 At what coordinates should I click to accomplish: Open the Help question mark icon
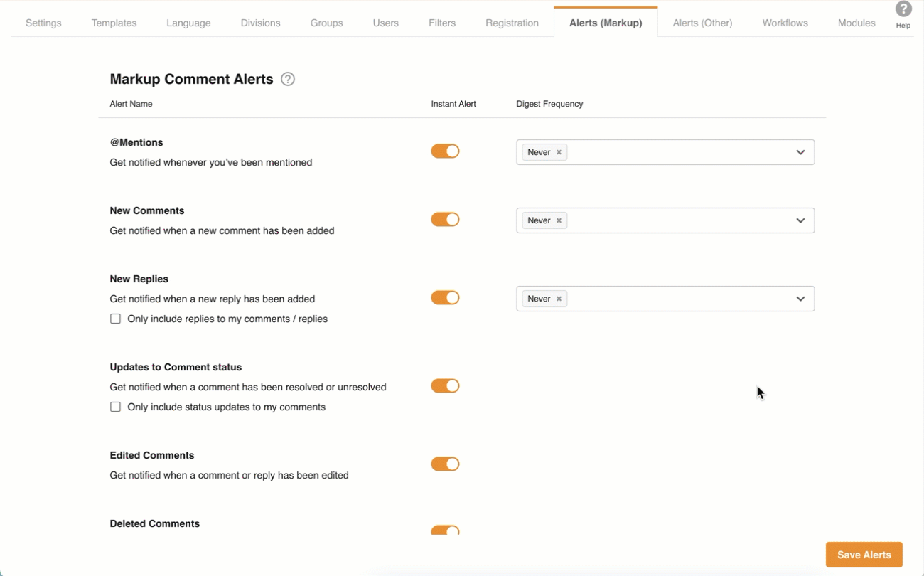click(903, 9)
